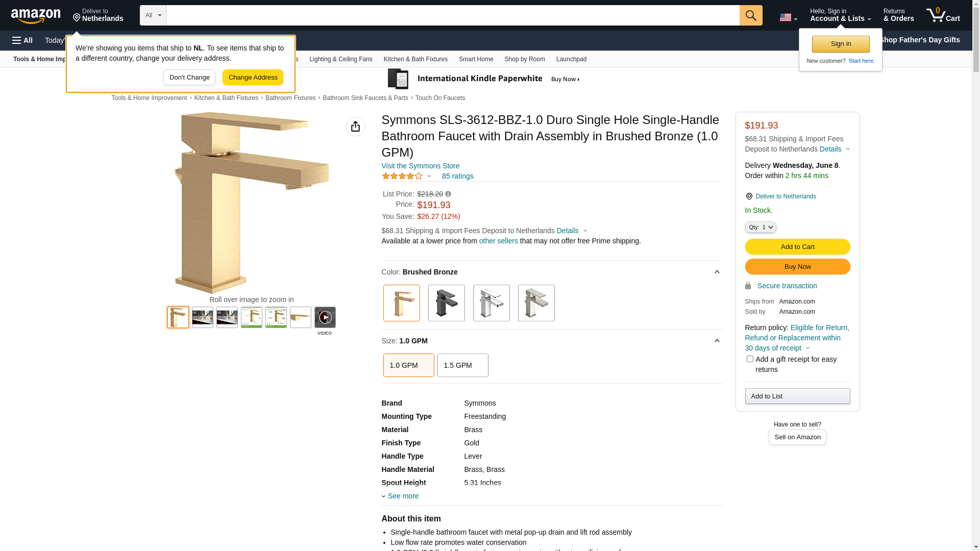The height and width of the screenshot is (551, 980).
Task: Click the share icon on product image
Action: coord(355,127)
